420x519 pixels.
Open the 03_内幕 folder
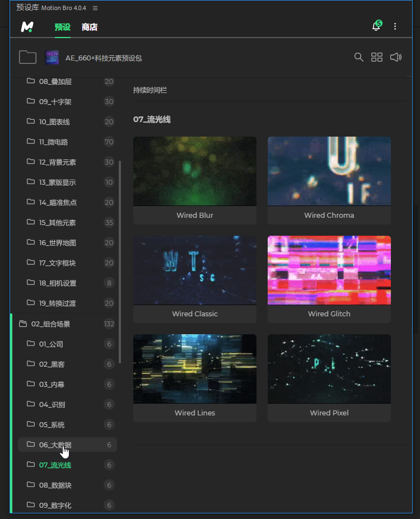coord(68,385)
